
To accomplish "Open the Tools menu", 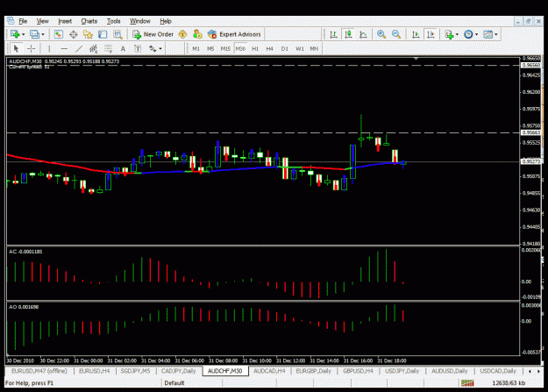I will tap(114, 21).
